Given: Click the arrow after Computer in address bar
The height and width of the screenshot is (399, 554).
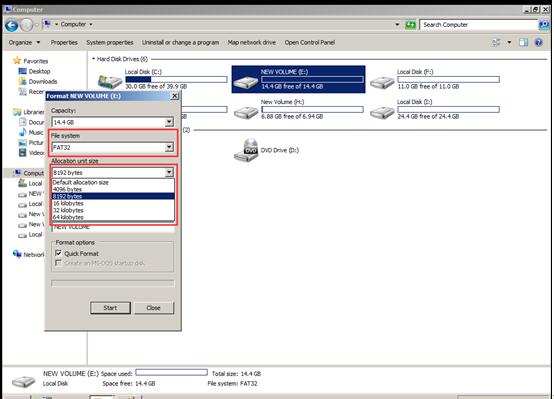Looking at the screenshot, I should tap(91, 24).
